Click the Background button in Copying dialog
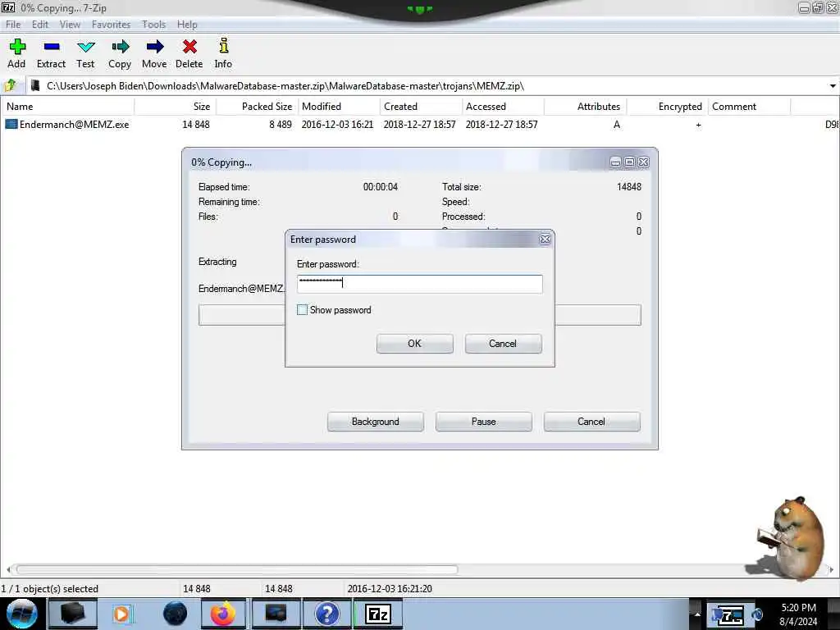Screen dimensions: 840x630 coord(376,422)
